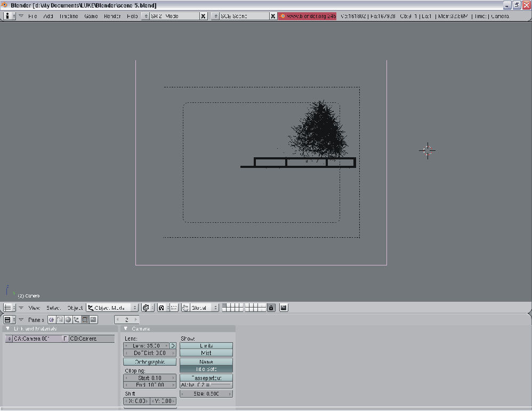532x411 pixels.
Task: Collapse the Link and Materials panel
Action: point(7,328)
